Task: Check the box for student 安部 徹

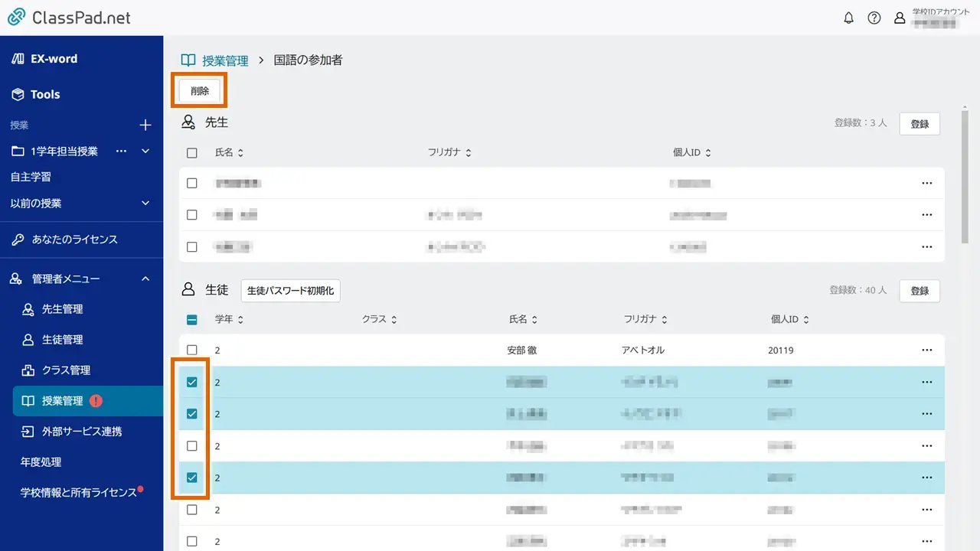Action: pos(192,350)
